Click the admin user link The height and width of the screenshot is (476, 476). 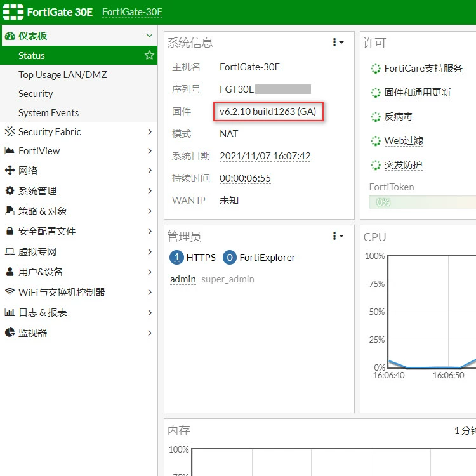pyautogui.click(x=183, y=279)
